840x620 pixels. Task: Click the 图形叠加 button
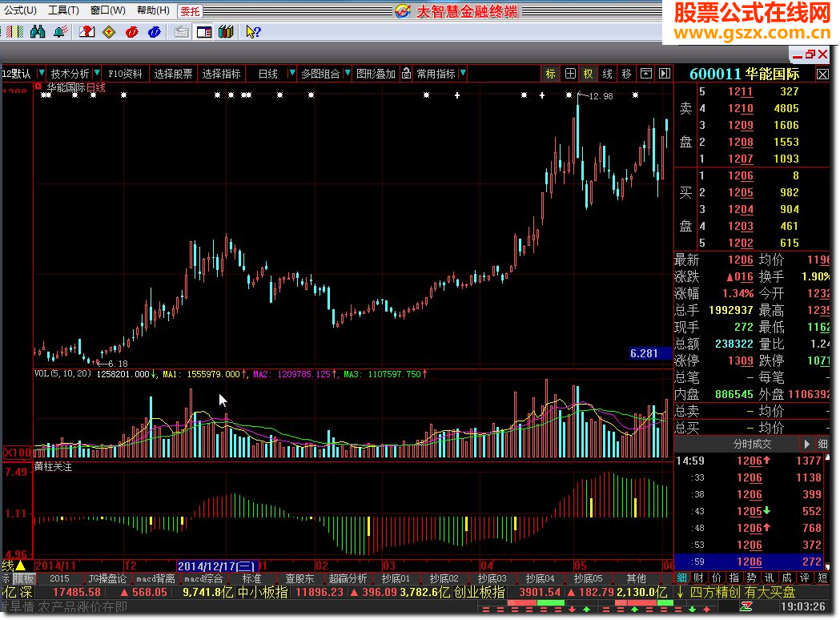pyautogui.click(x=376, y=74)
